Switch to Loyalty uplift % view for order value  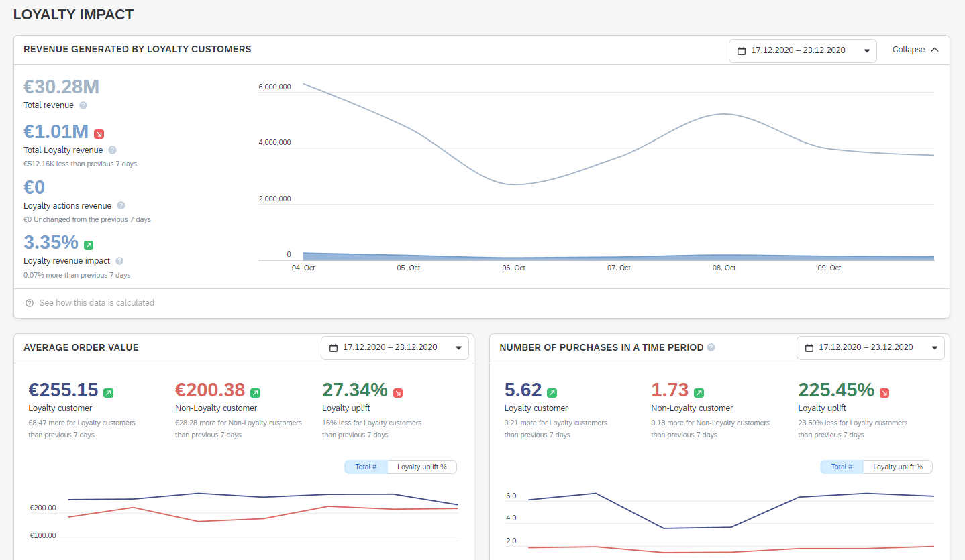(422, 467)
